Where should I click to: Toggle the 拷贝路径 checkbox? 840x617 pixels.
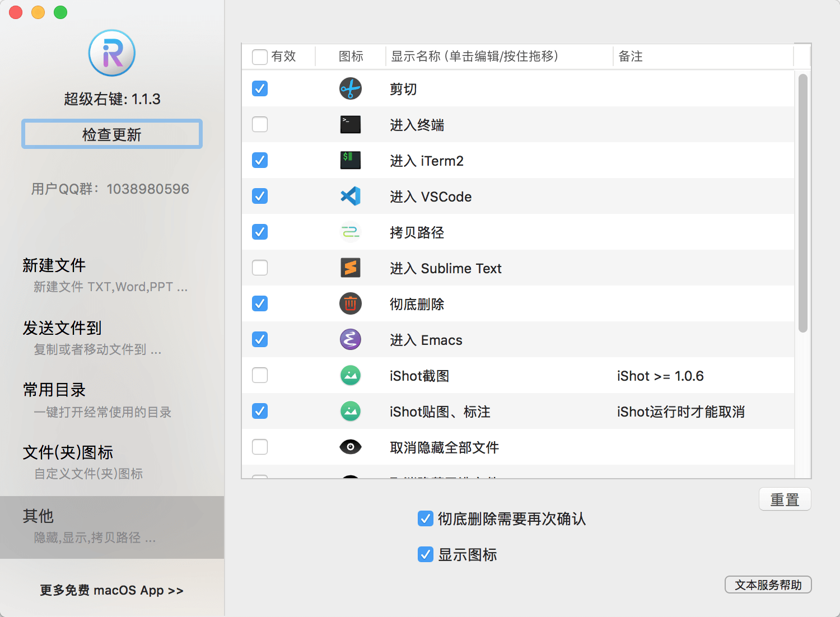click(260, 232)
